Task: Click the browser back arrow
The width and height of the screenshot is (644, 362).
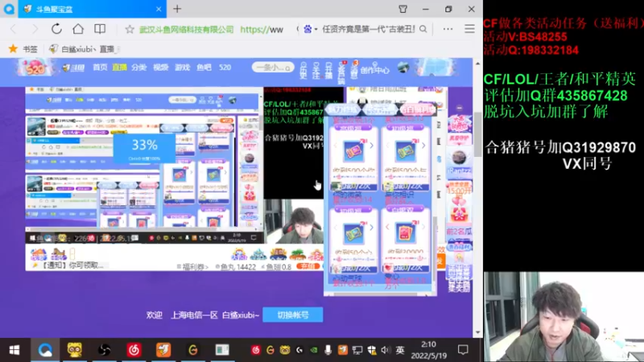Action: coord(14,29)
